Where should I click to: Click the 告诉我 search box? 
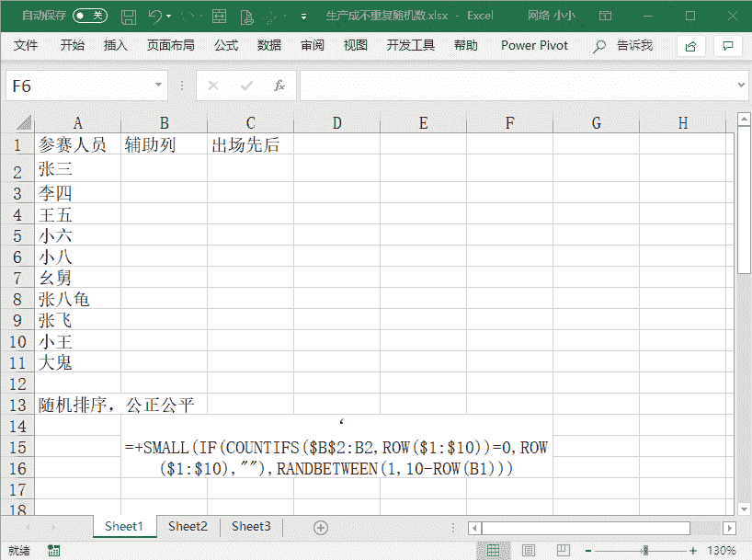623,46
